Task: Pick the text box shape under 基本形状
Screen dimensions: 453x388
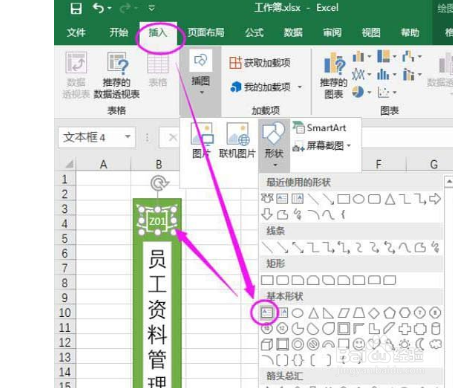Action: tap(266, 313)
